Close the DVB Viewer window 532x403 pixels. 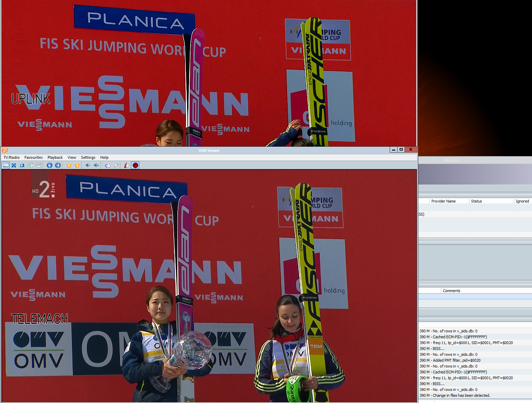tap(411, 149)
